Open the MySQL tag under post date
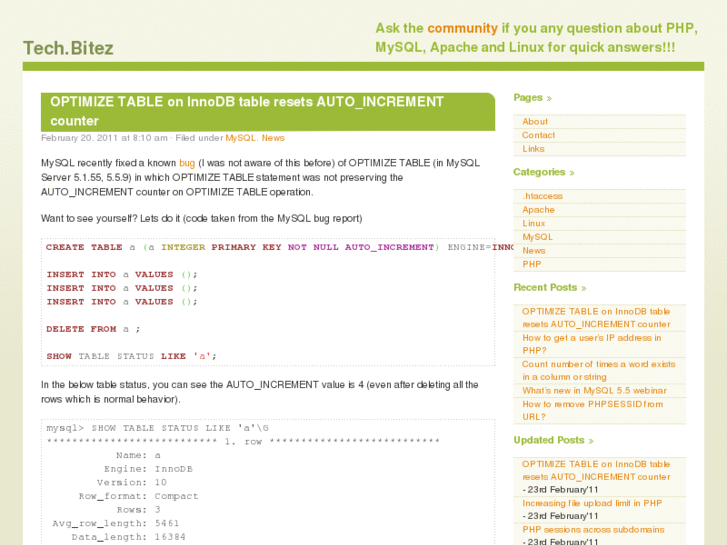The height and width of the screenshot is (545, 727). (240, 138)
